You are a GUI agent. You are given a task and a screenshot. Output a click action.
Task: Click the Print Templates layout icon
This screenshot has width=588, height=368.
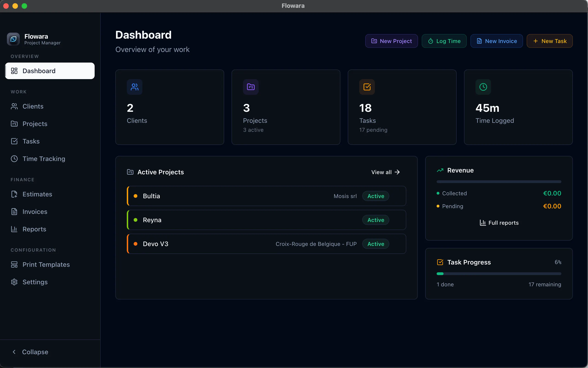pyautogui.click(x=14, y=264)
